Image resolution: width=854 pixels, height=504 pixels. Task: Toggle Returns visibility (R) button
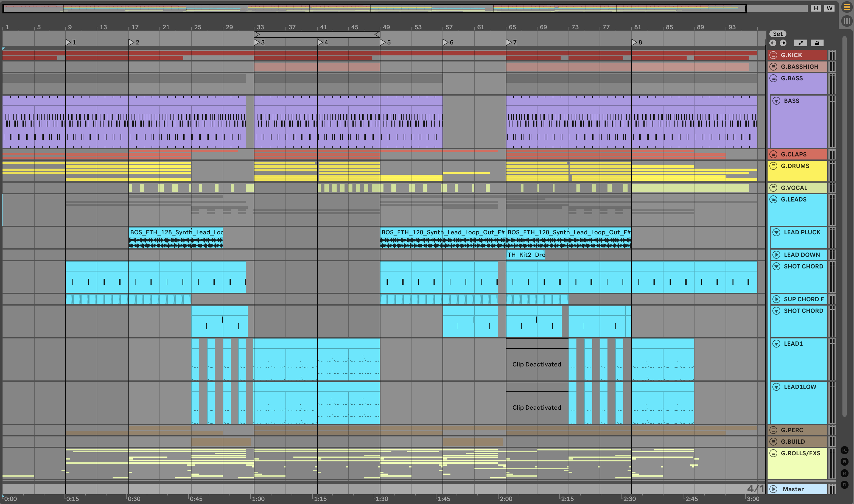tap(844, 462)
